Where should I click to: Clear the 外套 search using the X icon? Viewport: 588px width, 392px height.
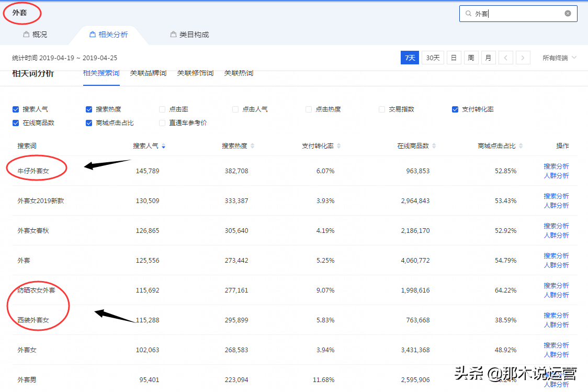pyautogui.click(x=568, y=13)
